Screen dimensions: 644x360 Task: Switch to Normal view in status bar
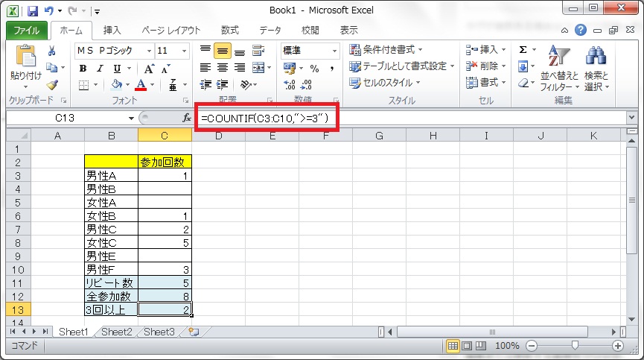(453, 346)
